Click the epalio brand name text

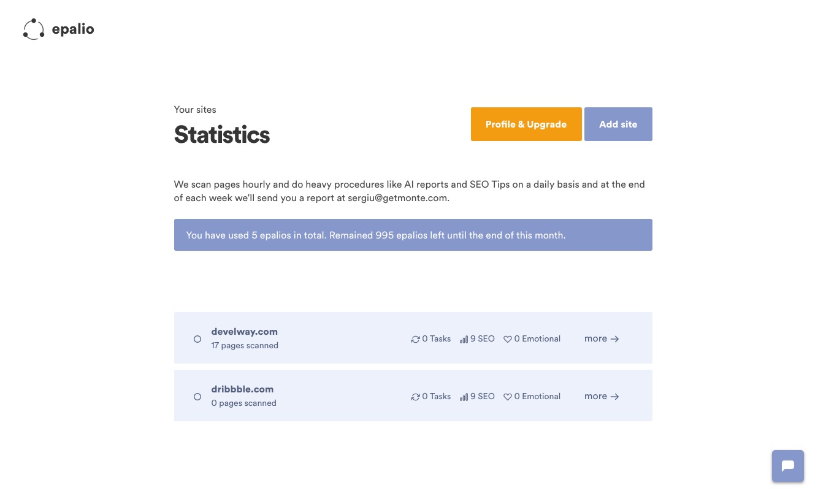point(73,29)
